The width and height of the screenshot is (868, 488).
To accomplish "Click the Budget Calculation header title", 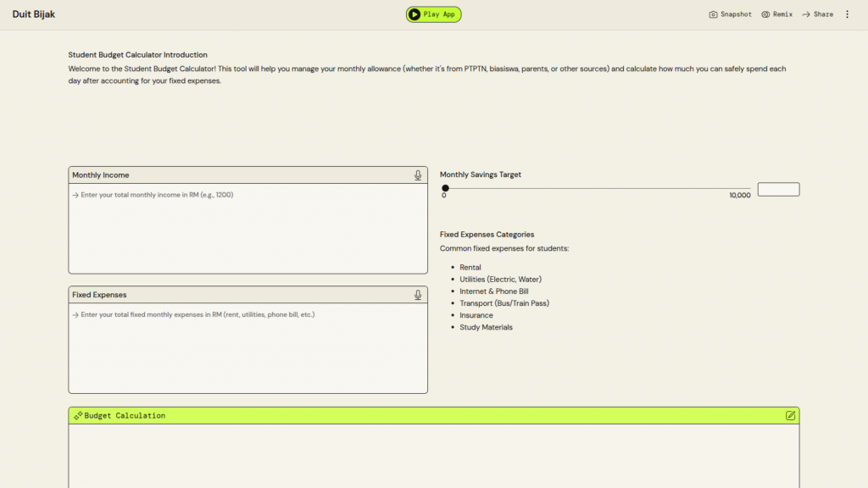I will [x=125, y=416].
